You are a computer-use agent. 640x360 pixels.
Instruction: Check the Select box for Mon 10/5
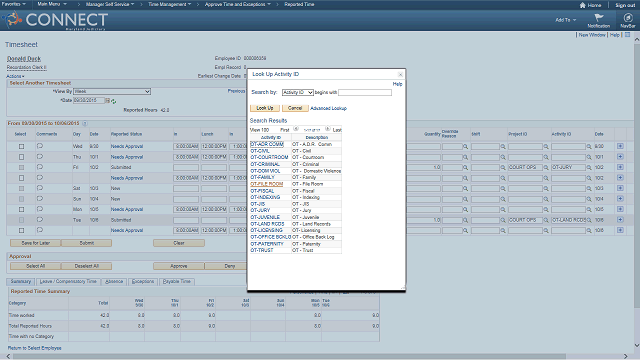[x=21, y=209]
